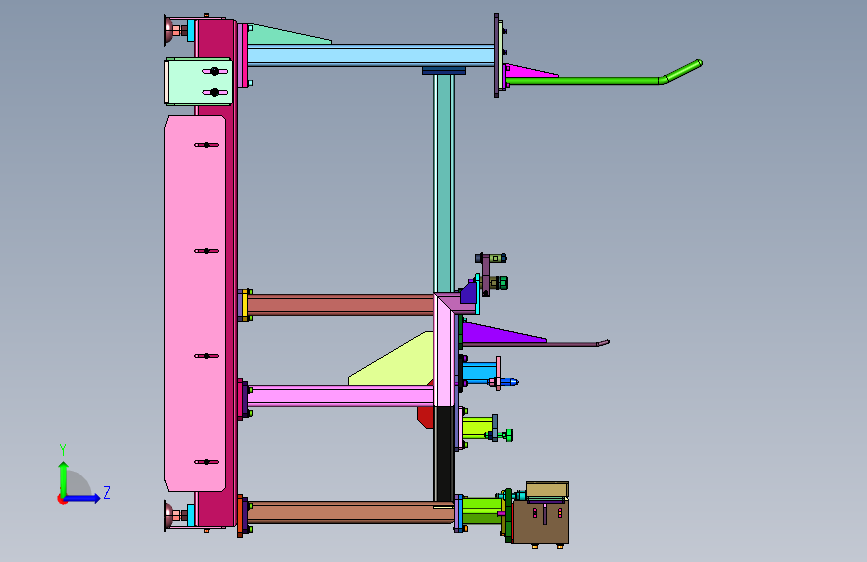Select the blue-violet bracket block on the corner joint
The width and height of the screenshot is (867, 562).
469,293
